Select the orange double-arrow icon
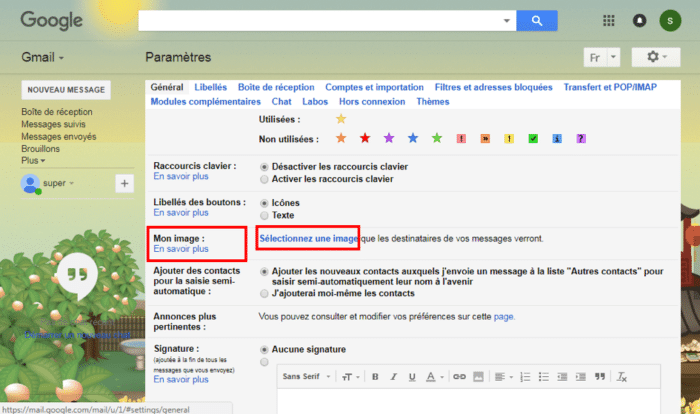Screen dimensions: 700x414 [485, 139]
